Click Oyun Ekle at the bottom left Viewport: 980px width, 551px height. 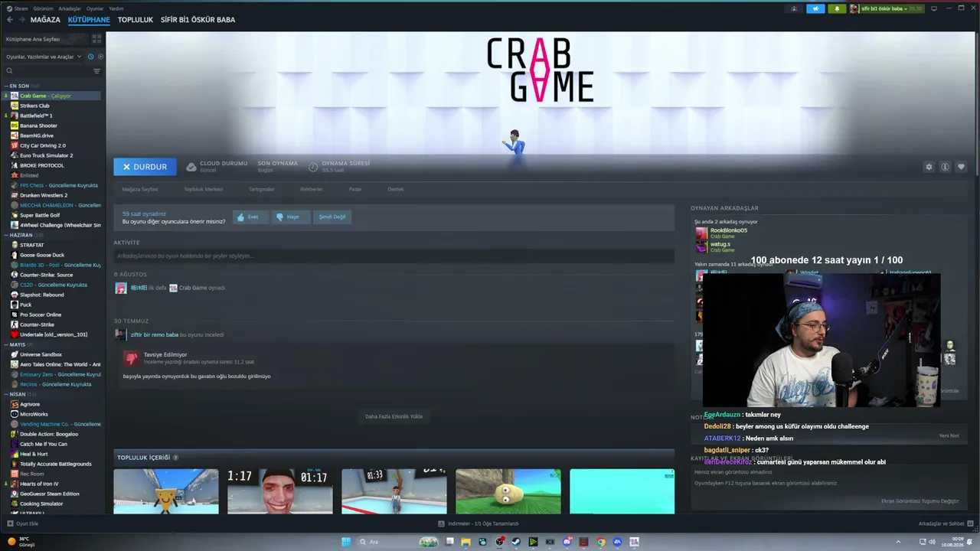point(23,523)
